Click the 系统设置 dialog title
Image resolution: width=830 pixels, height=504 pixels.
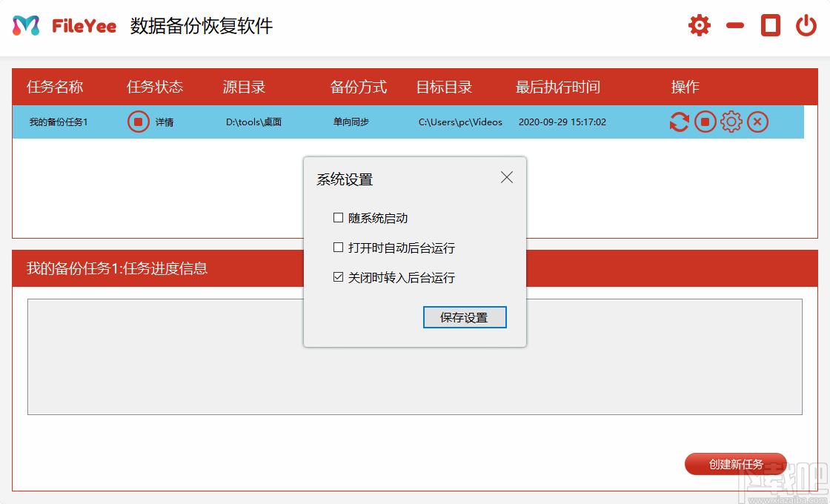(345, 179)
